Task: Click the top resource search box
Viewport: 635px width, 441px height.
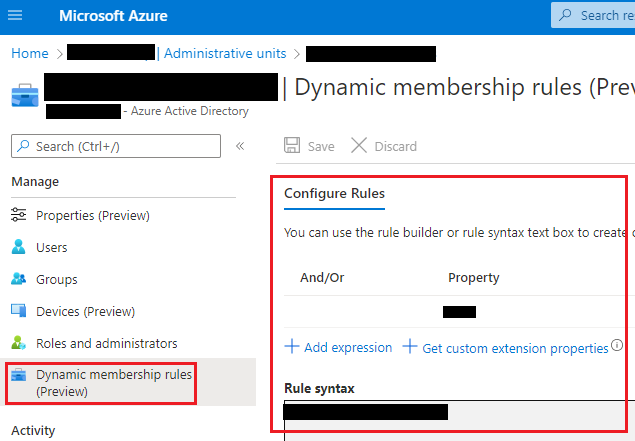Action: tap(593, 15)
